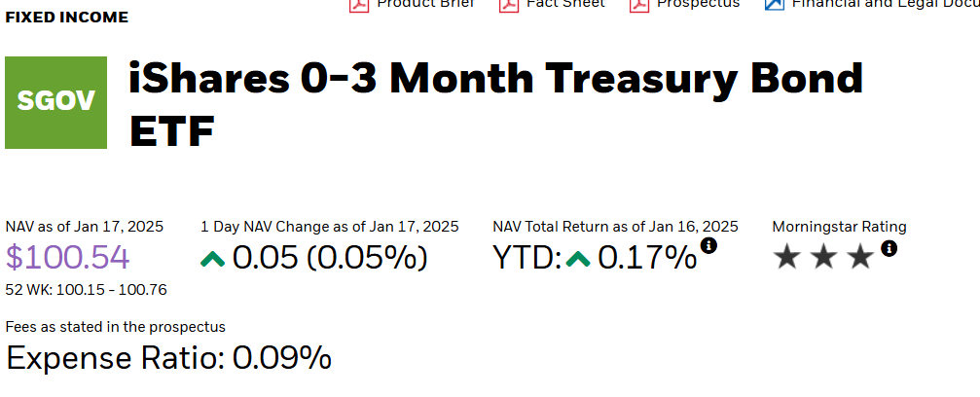
Task: Click the Fact Sheet PDF icon
Action: (x=509, y=5)
